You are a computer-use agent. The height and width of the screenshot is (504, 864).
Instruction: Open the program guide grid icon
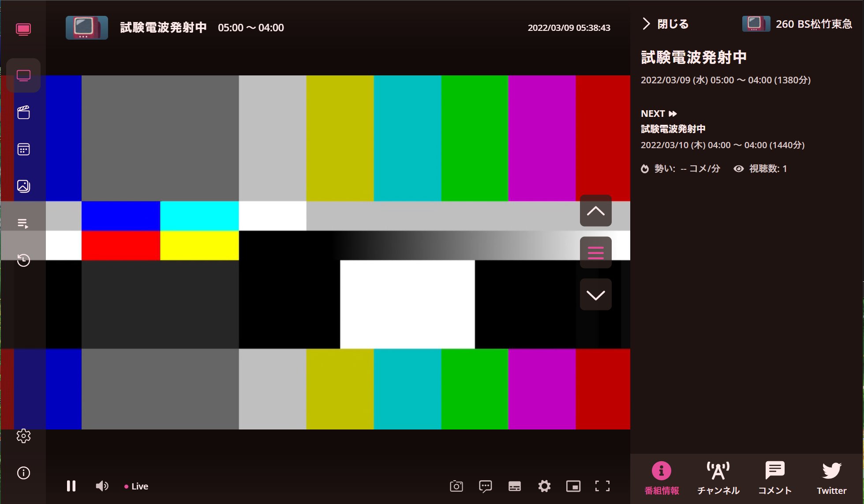(23, 149)
